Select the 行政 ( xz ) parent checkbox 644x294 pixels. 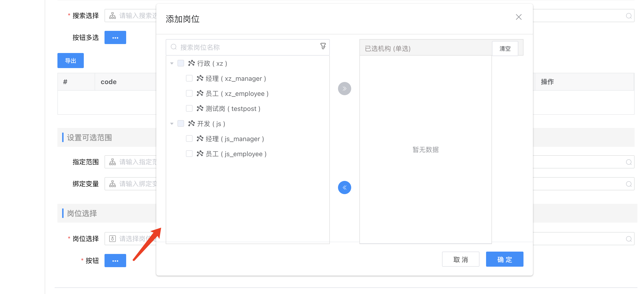click(x=181, y=63)
